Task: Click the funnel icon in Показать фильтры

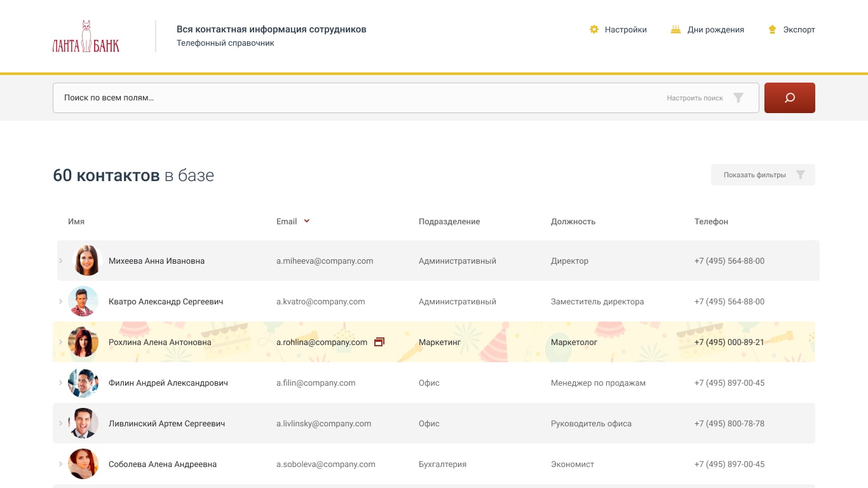Action: pyautogui.click(x=801, y=175)
